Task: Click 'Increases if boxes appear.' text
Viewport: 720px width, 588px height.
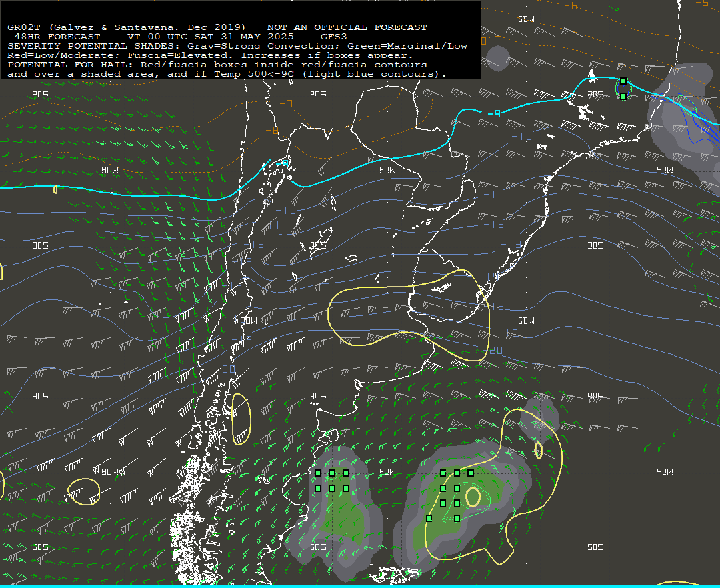Action: pos(327,55)
